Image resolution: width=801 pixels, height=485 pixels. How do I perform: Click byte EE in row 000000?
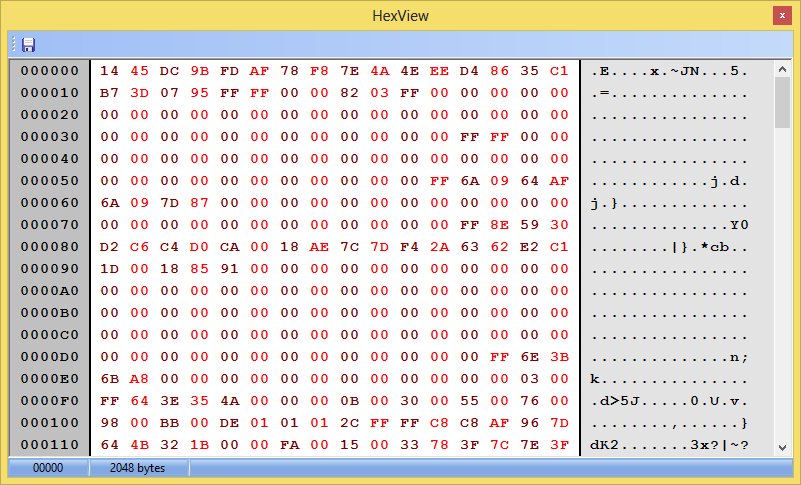tap(439, 71)
